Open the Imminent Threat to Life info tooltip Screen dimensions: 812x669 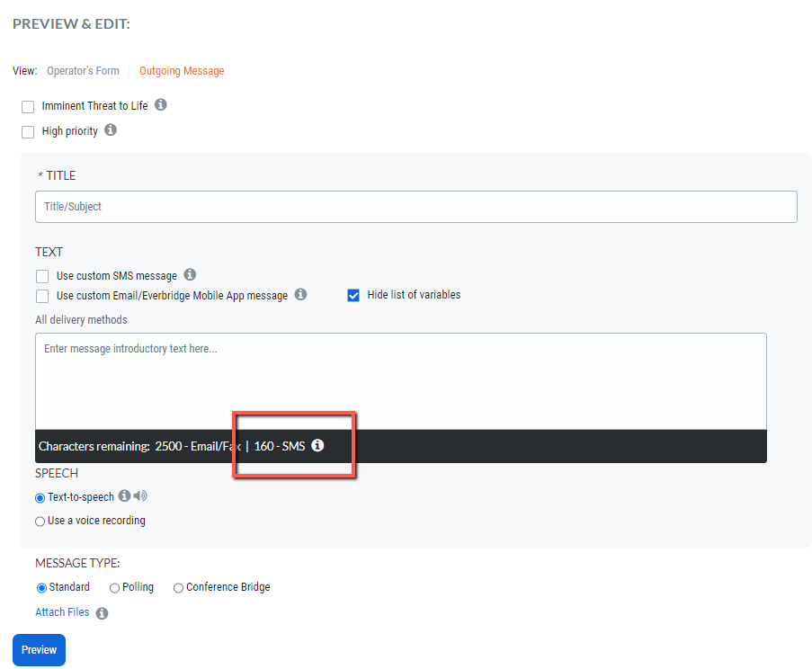point(160,105)
